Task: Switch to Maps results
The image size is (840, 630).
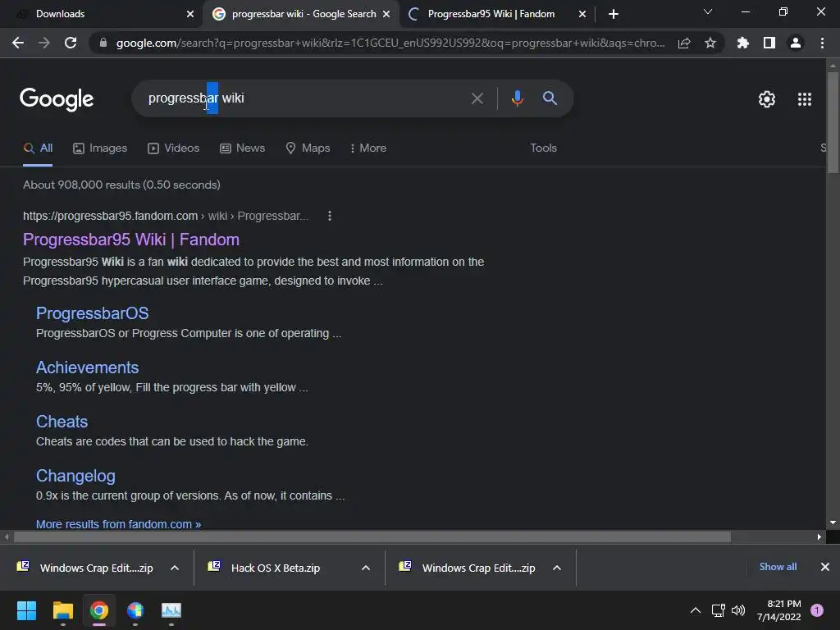Action: (308, 148)
